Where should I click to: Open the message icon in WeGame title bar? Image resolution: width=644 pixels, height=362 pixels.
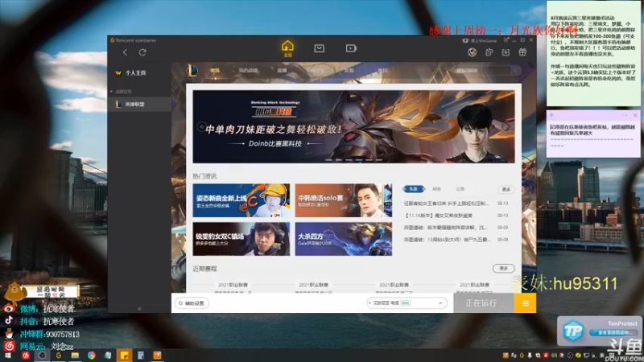[506, 40]
